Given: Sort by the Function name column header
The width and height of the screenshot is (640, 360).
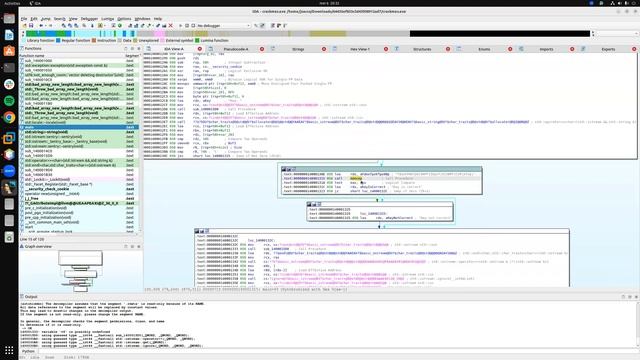Looking at the screenshot, I should [x=72, y=56].
